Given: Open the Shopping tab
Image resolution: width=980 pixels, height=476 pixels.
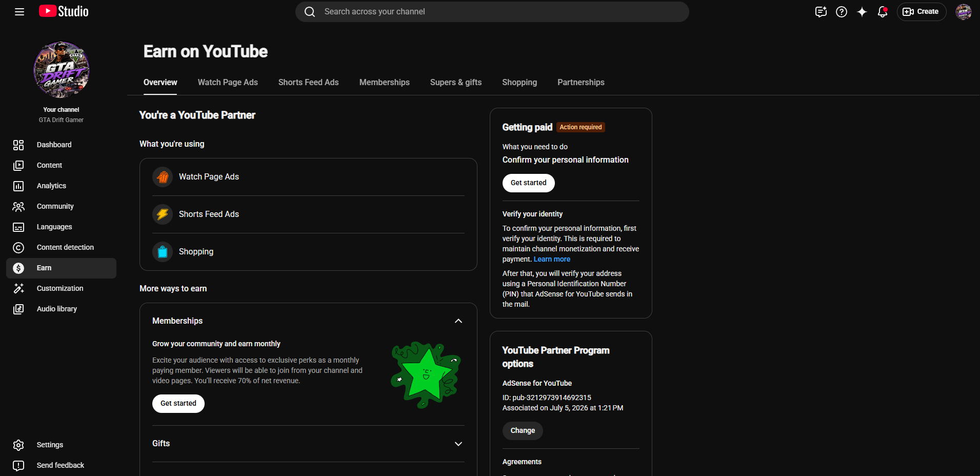Looking at the screenshot, I should coord(519,83).
